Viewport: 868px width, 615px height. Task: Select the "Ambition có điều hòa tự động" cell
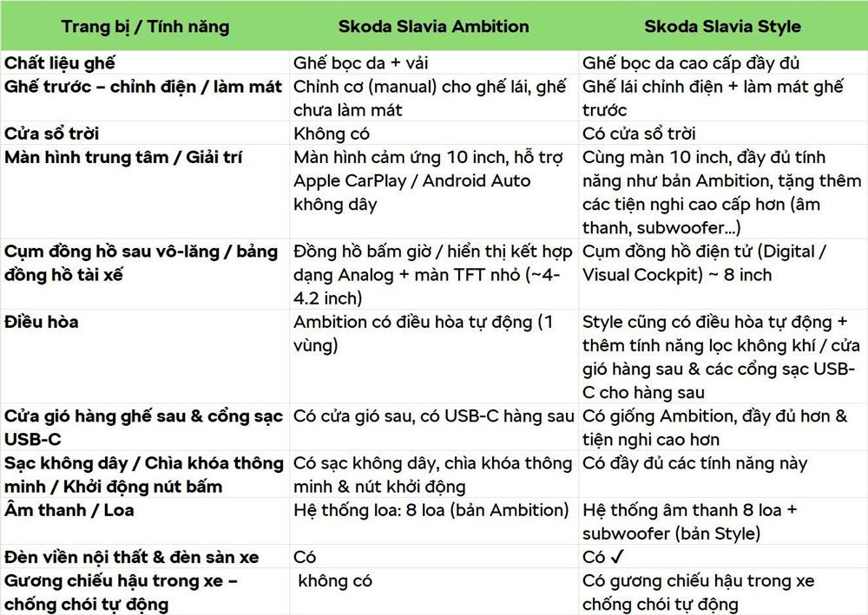click(x=424, y=333)
